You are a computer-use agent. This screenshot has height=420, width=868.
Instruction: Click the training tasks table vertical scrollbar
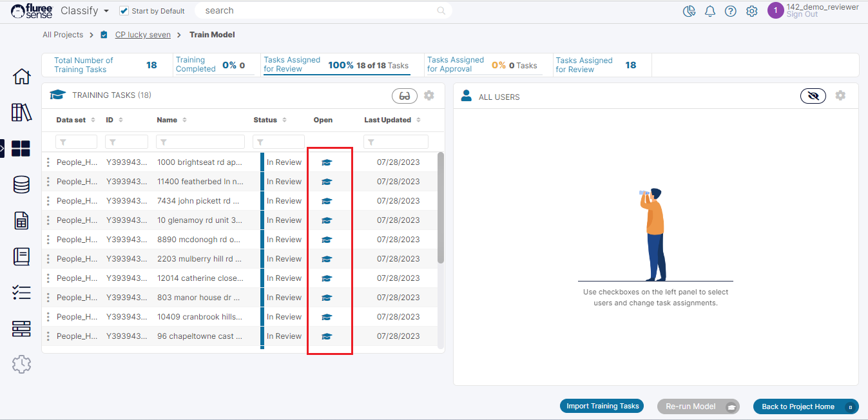point(441,206)
